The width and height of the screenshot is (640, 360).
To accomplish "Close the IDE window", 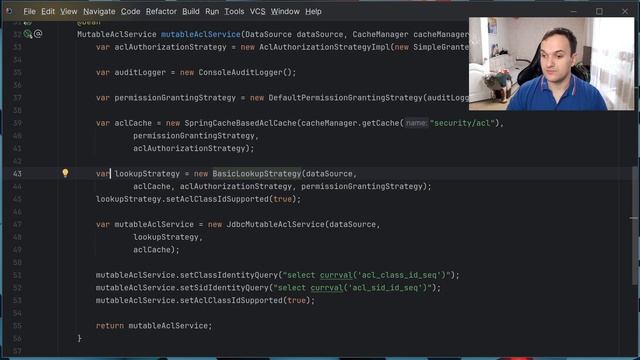I will pos(625,11).
